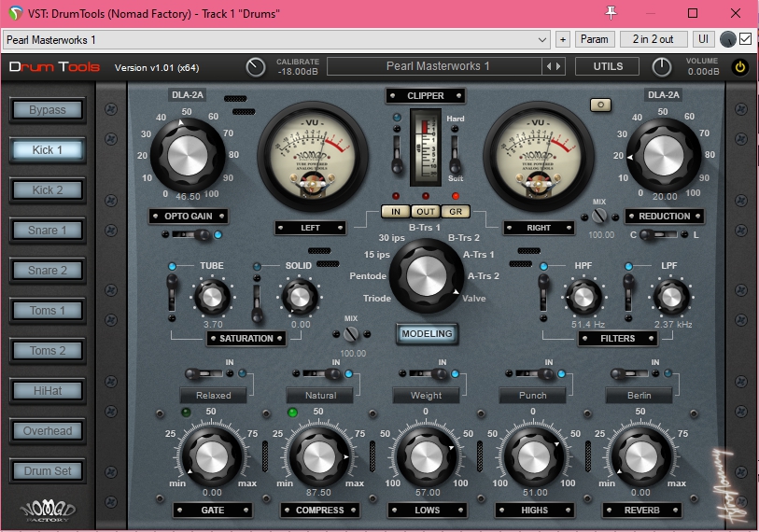Click the CALIBRATE knob in the header
This screenshot has height=532, width=759.
256,67
